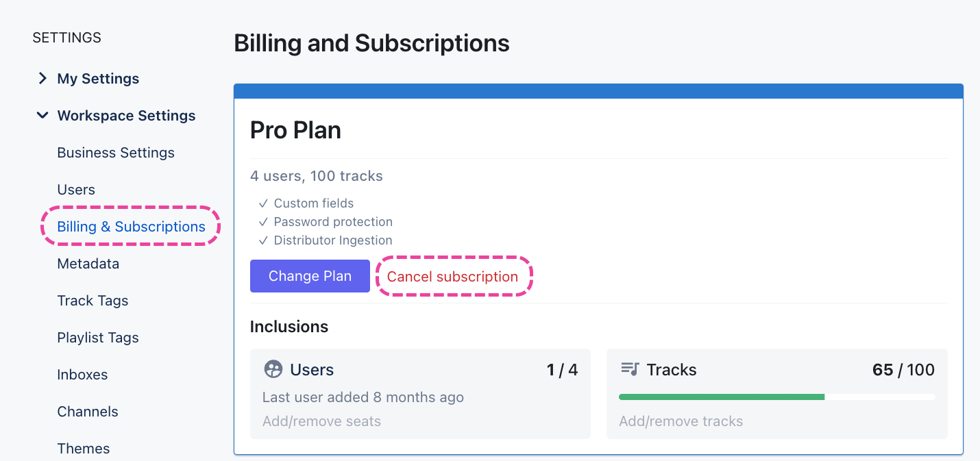Screen dimensions: 980x461
Task: Click the Users group icon in Inclusions
Action: pyautogui.click(x=273, y=370)
